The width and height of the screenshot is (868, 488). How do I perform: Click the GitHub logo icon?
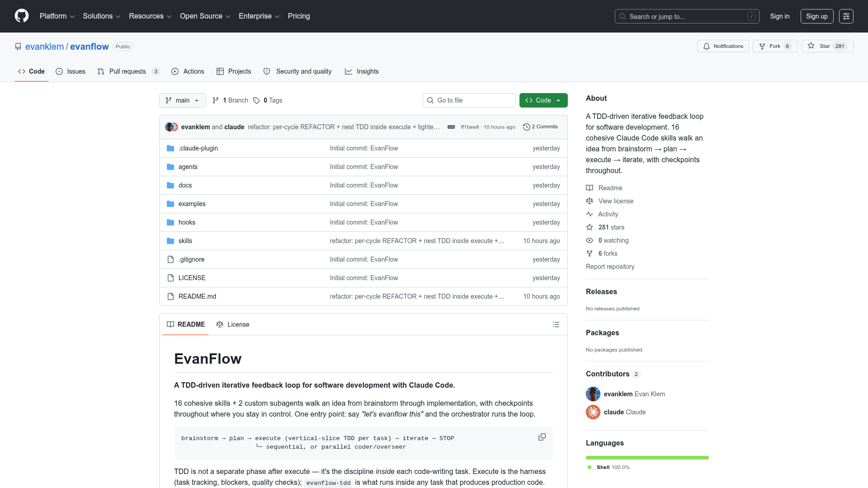pyautogui.click(x=22, y=16)
